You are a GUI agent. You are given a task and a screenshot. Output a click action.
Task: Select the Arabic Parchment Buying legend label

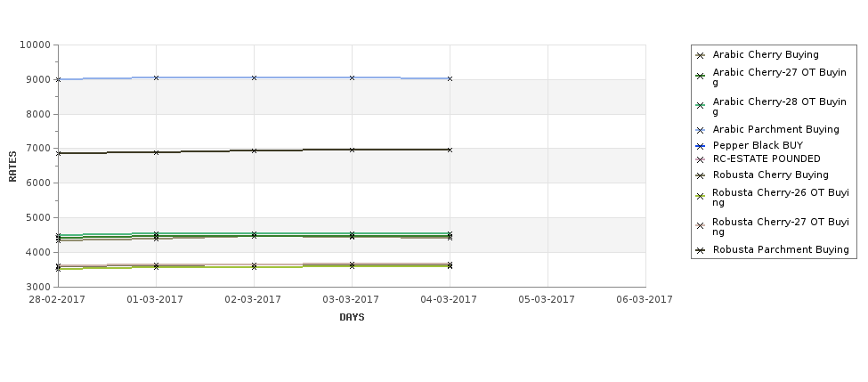(x=775, y=129)
